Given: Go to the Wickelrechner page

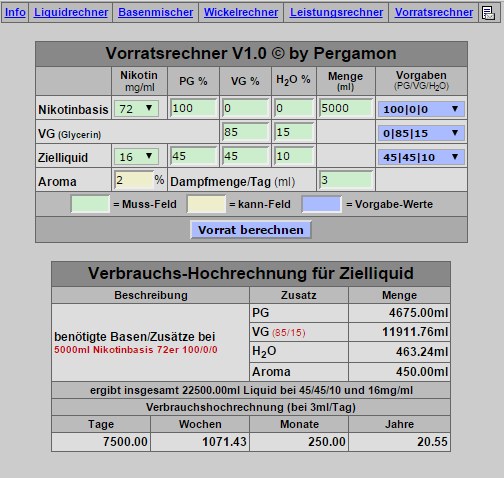Looking at the screenshot, I should tap(241, 12).
